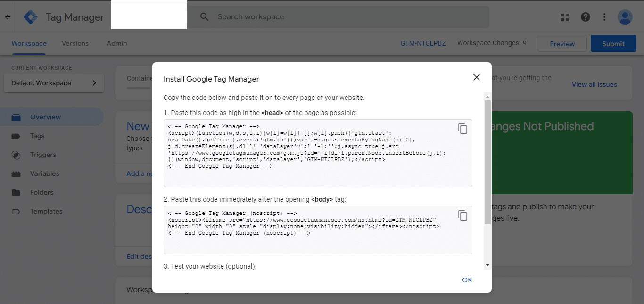Switch to the Admin tab

(117, 43)
